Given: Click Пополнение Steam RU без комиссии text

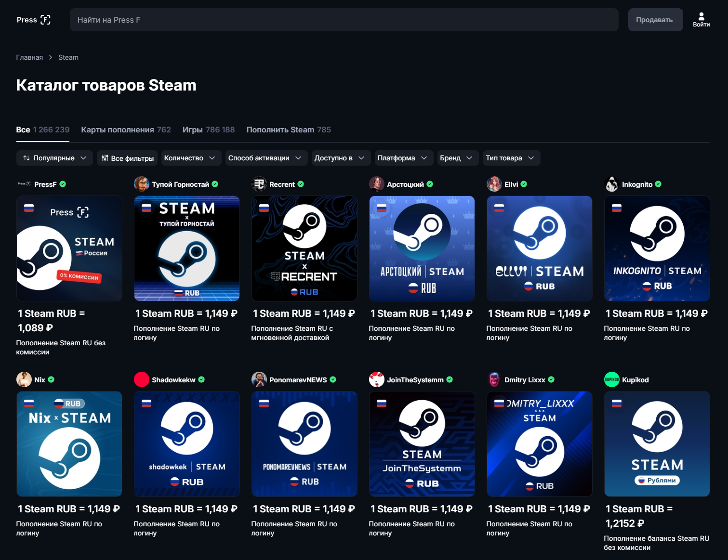Looking at the screenshot, I should pos(61,347).
